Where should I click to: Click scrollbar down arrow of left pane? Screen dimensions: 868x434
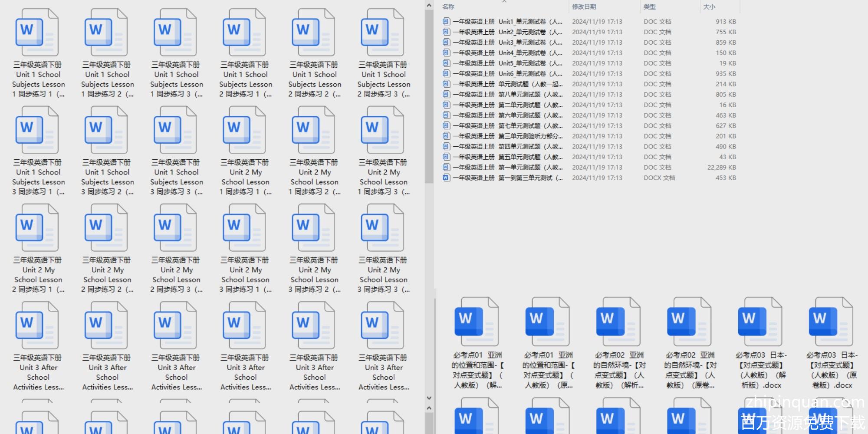[x=429, y=398]
